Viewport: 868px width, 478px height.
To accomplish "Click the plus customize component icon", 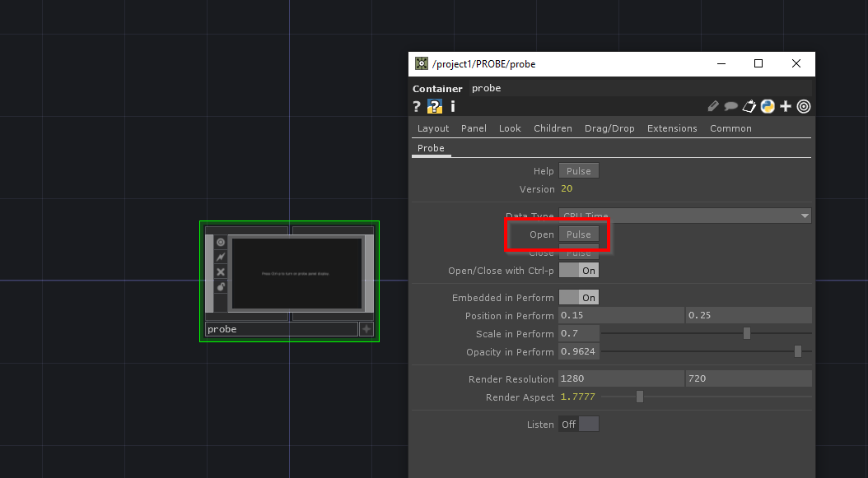I will (786, 106).
